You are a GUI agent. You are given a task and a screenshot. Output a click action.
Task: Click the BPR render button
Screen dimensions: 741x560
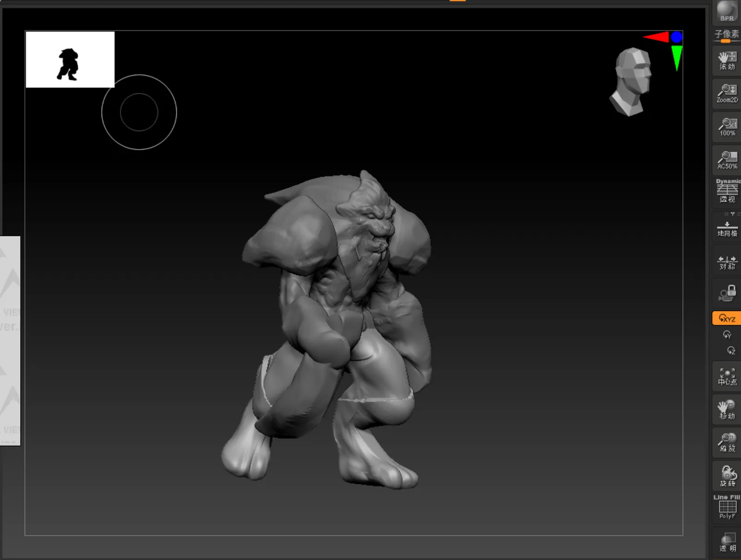(727, 12)
